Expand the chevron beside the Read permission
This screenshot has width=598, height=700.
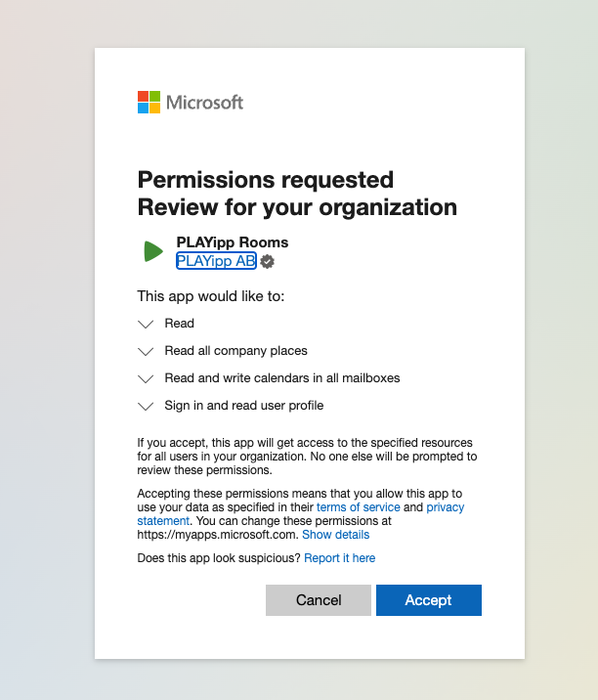tap(147, 324)
